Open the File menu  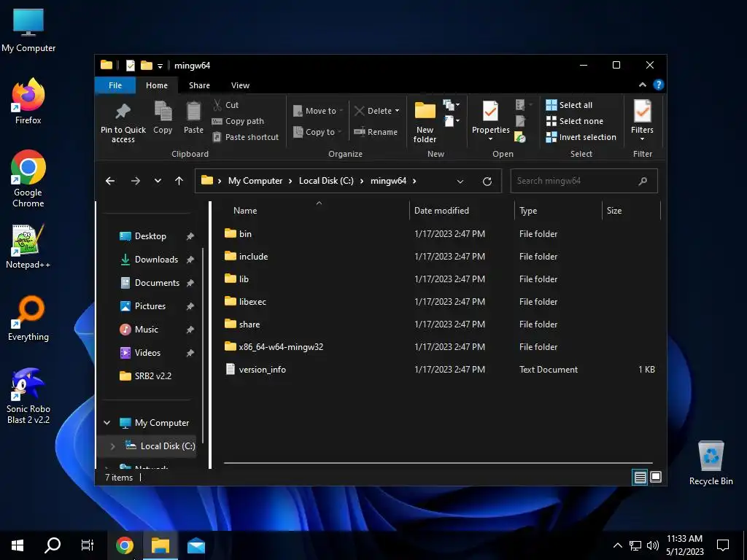115,85
